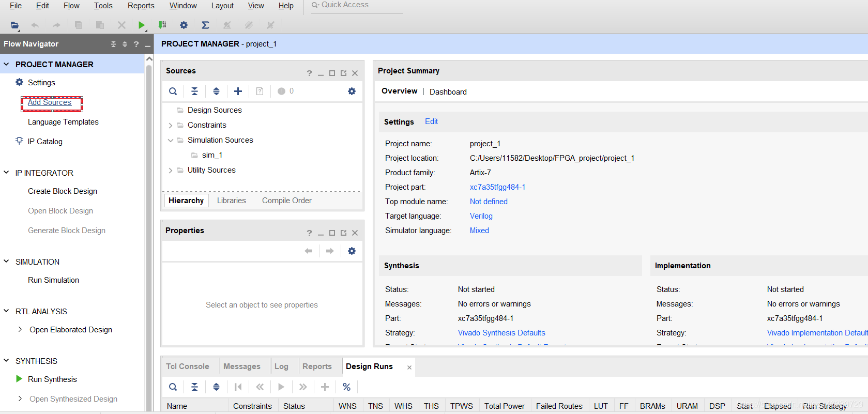Collapse the Simulation Sources folder
868x414 pixels.
171,140
